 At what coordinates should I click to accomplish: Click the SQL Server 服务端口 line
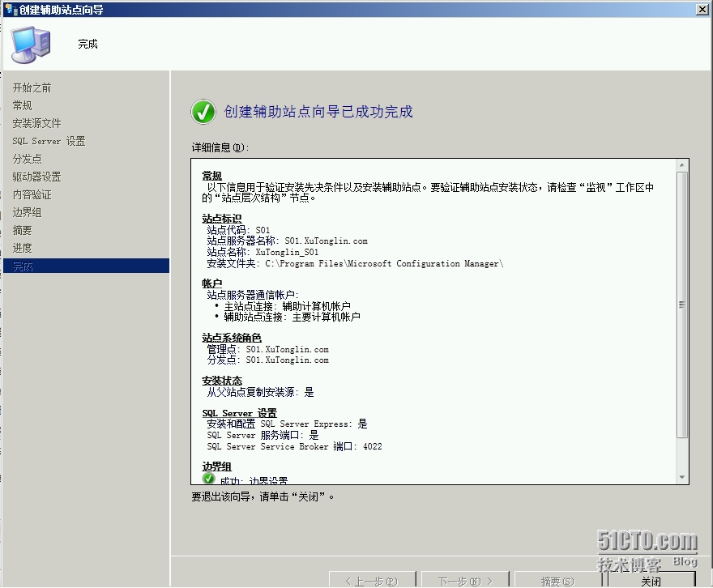(x=263, y=435)
